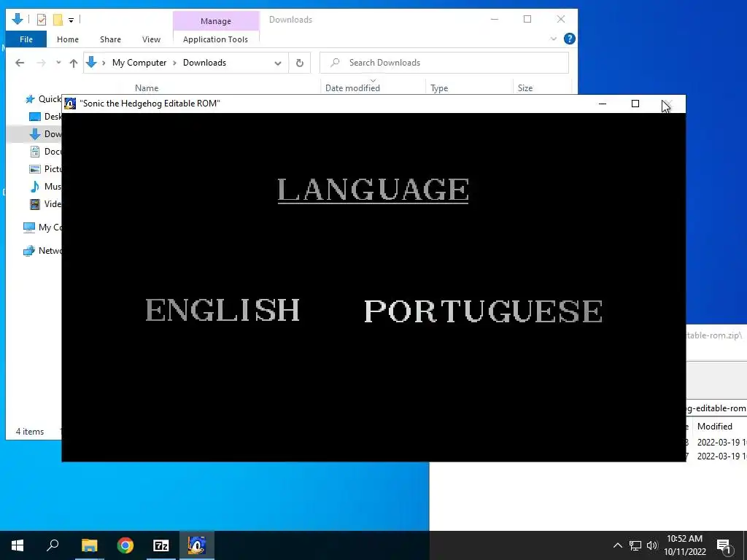Open clock and calendar flyout
The height and width of the screenshot is (560, 747).
click(x=685, y=545)
